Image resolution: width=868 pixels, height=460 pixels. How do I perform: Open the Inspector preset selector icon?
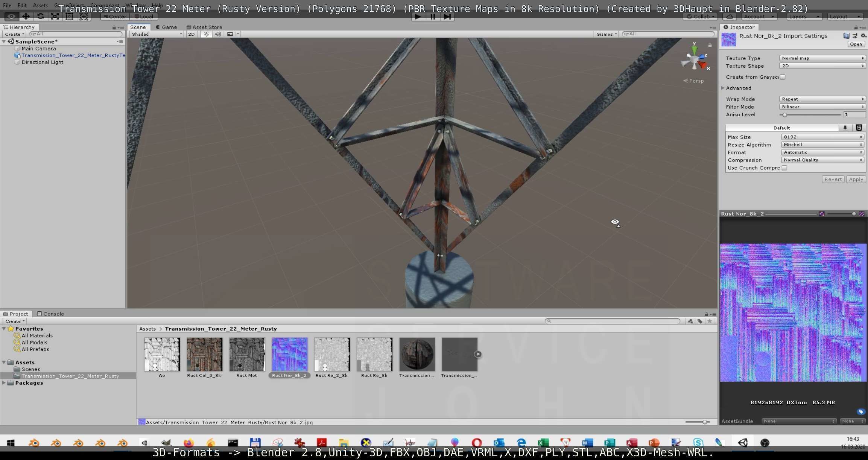coord(855,36)
